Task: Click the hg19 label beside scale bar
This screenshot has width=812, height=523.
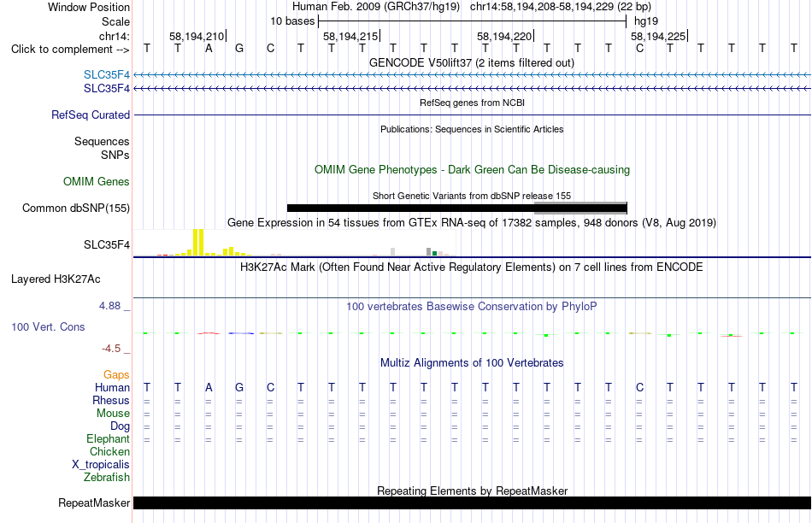Action: (x=646, y=21)
